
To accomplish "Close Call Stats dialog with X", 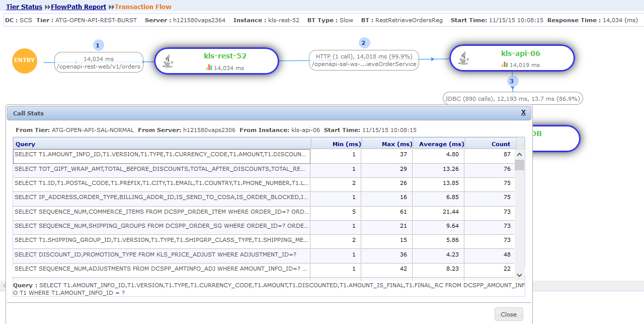I will point(523,112).
